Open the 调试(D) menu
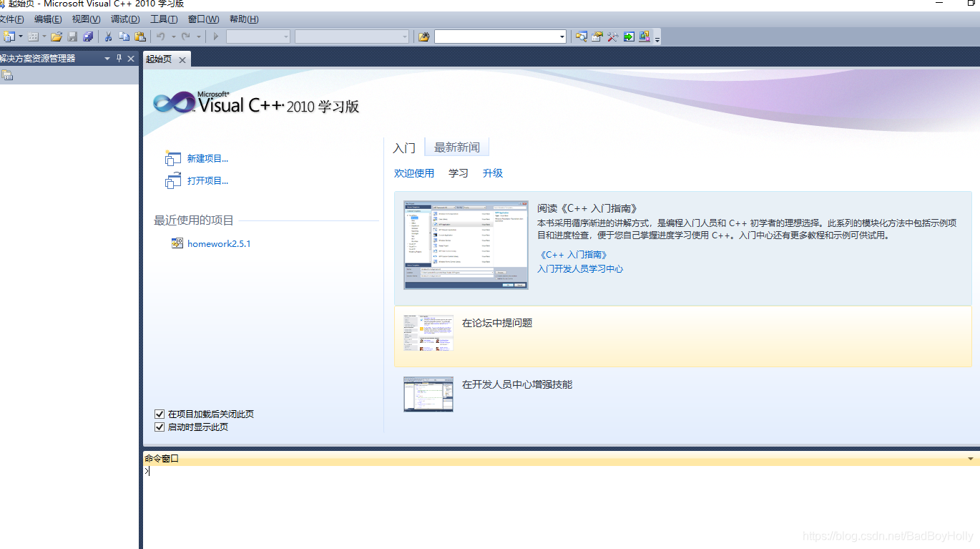The image size is (980, 549). (125, 19)
